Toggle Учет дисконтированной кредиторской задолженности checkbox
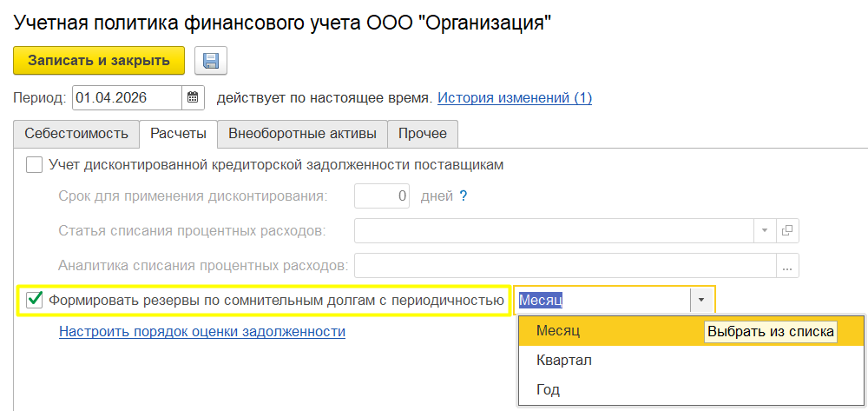This screenshot has height=411, width=868. 35,165
